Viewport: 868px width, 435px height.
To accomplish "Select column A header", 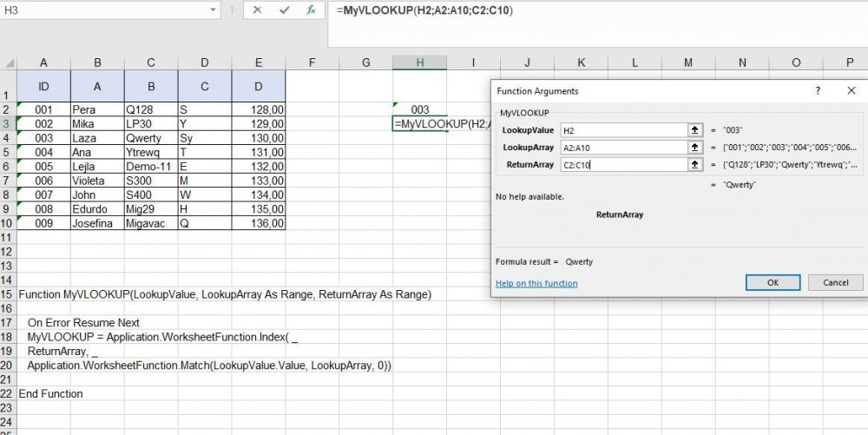I will point(43,63).
